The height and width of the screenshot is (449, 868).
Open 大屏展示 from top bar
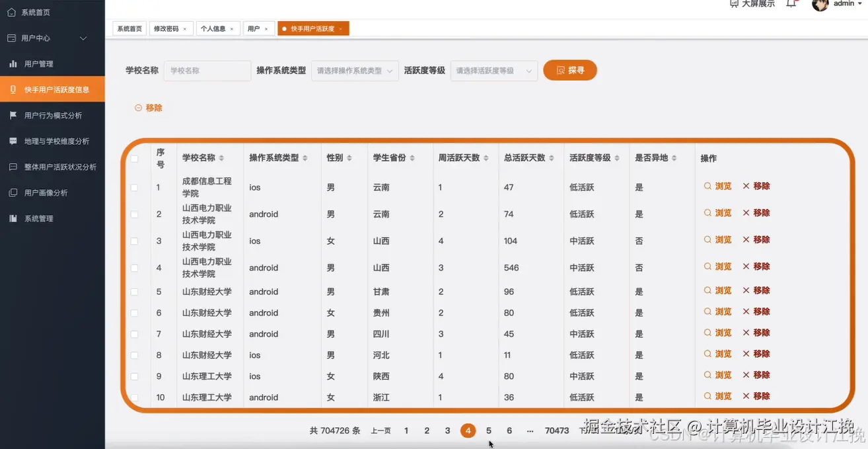tap(752, 4)
